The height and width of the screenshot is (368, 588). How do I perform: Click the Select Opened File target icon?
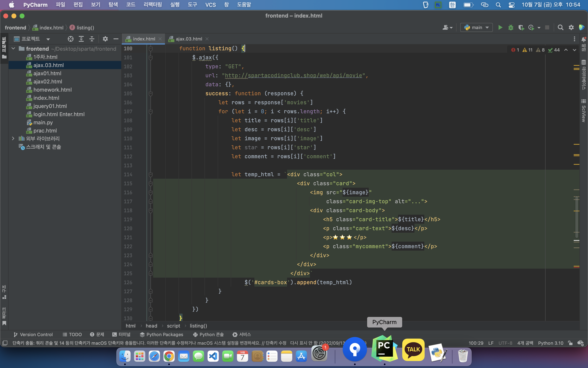point(70,39)
